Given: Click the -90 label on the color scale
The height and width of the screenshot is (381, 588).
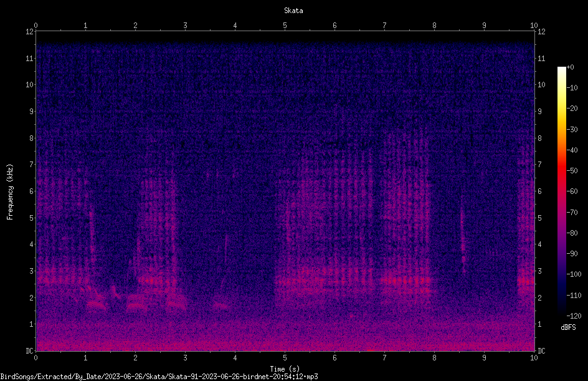Looking at the screenshot, I should pos(572,254).
